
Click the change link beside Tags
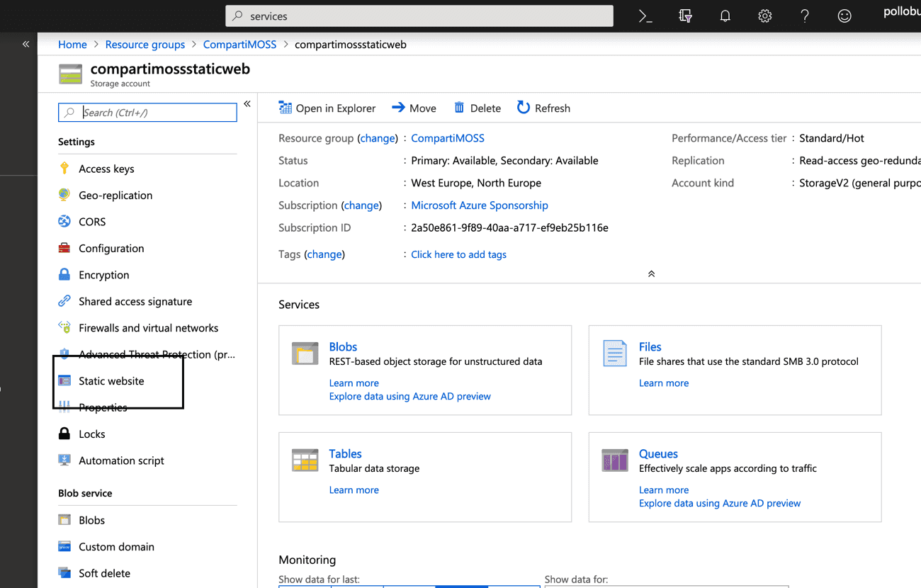(x=324, y=254)
